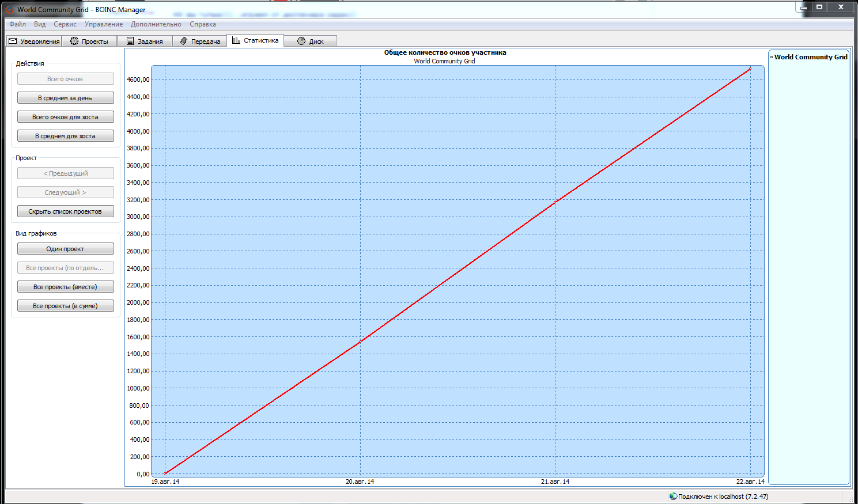The height and width of the screenshot is (504, 858).
Task: Click the Следующий > project button
Action: [x=65, y=192]
